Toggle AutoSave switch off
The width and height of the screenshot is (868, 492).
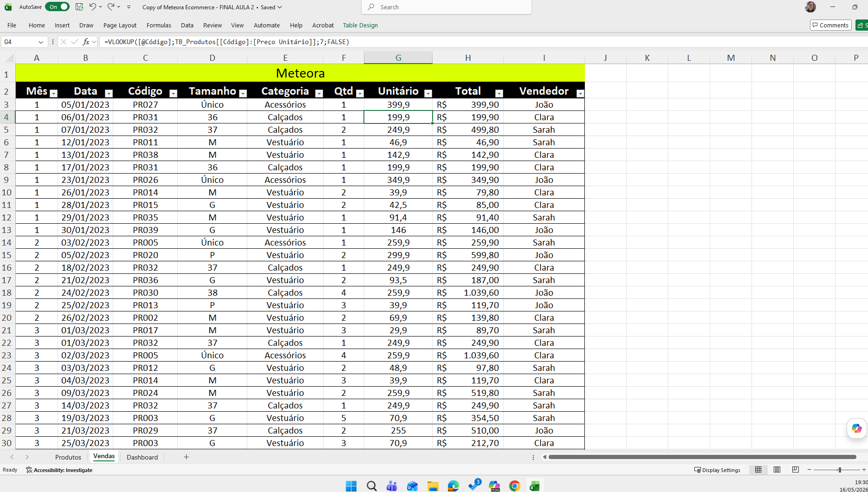pyautogui.click(x=58, y=7)
